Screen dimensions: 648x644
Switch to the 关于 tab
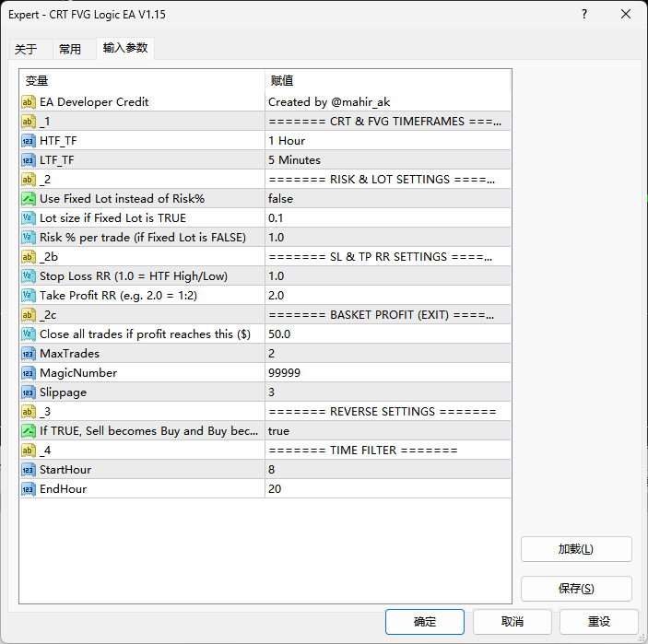(26, 50)
